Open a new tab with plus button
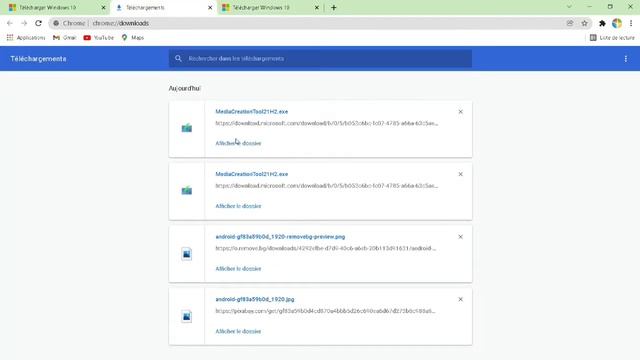The height and width of the screenshot is (360, 640). (x=333, y=7)
